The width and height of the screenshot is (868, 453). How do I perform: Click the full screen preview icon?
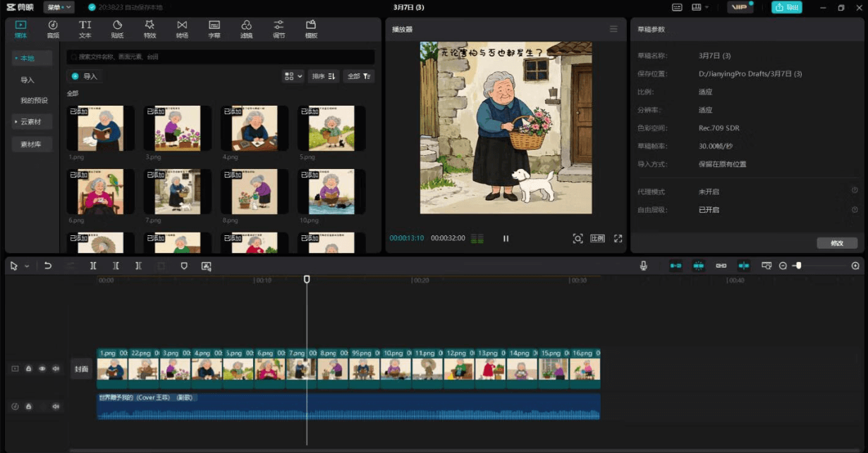coord(618,238)
